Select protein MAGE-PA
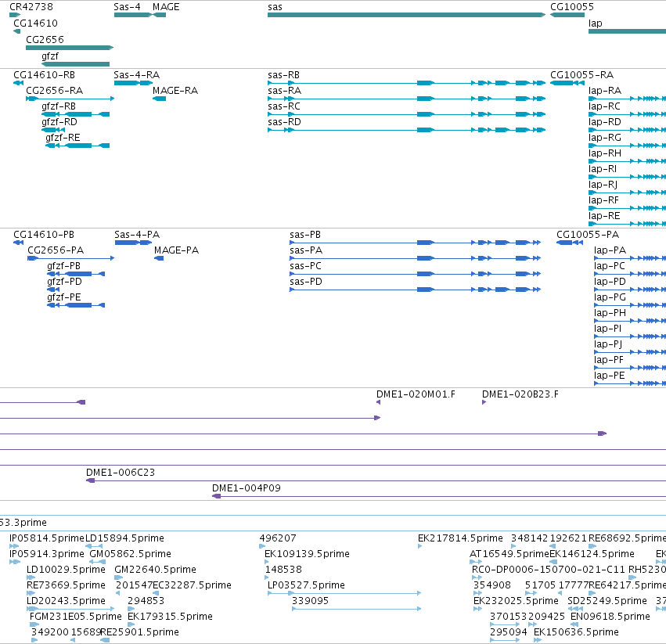The image size is (666, 644). 160,258
